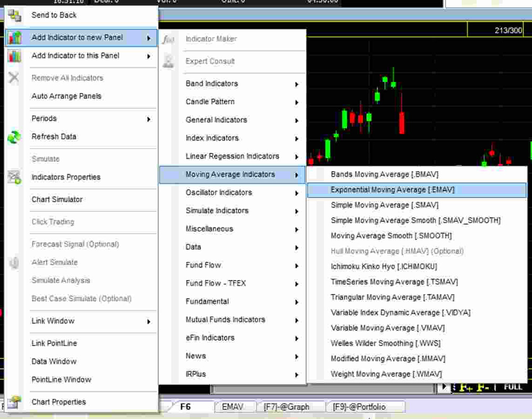Click the F- zoom out icon
Viewport: 532px width, 419px height.
tap(483, 387)
